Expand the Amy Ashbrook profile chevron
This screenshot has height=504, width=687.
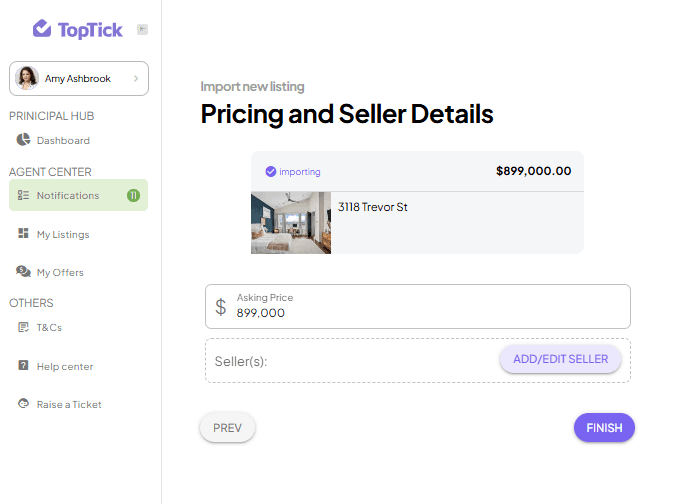(136, 78)
